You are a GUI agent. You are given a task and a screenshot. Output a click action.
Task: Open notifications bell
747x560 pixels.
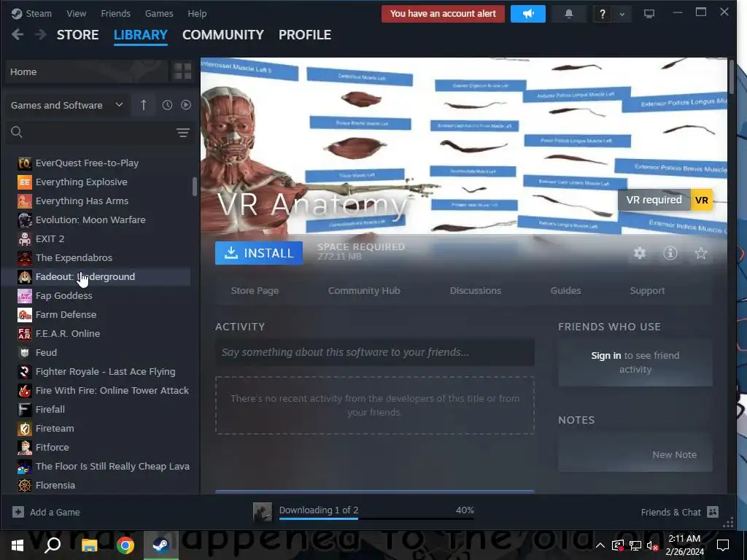568,14
